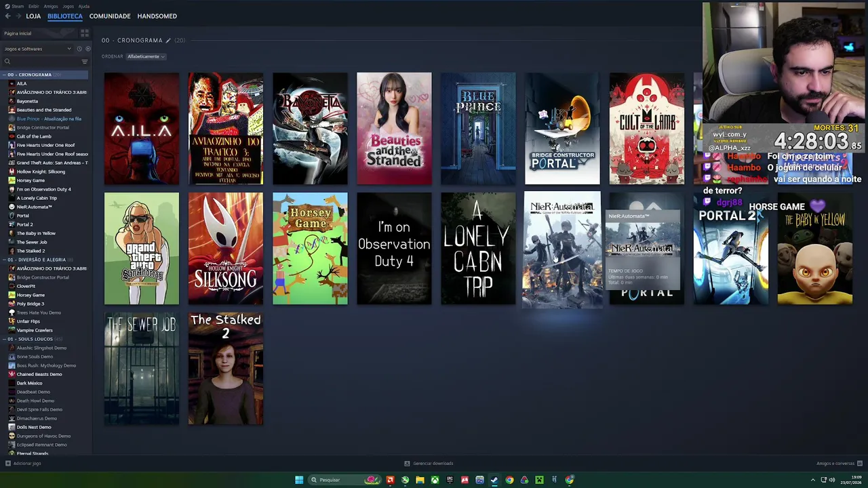Edit collection name with the pencil icon
This screenshot has height=488, width=868.
point(168,41)
